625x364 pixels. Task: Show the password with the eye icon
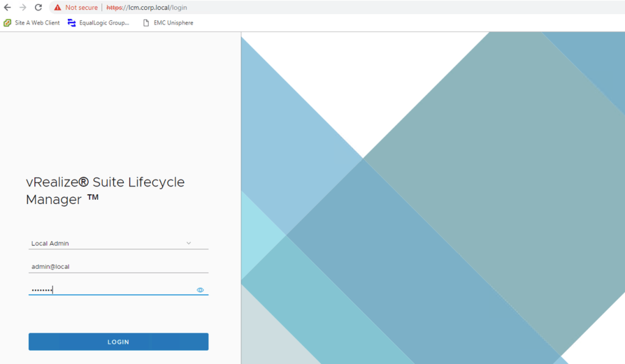tap(200, 290)
